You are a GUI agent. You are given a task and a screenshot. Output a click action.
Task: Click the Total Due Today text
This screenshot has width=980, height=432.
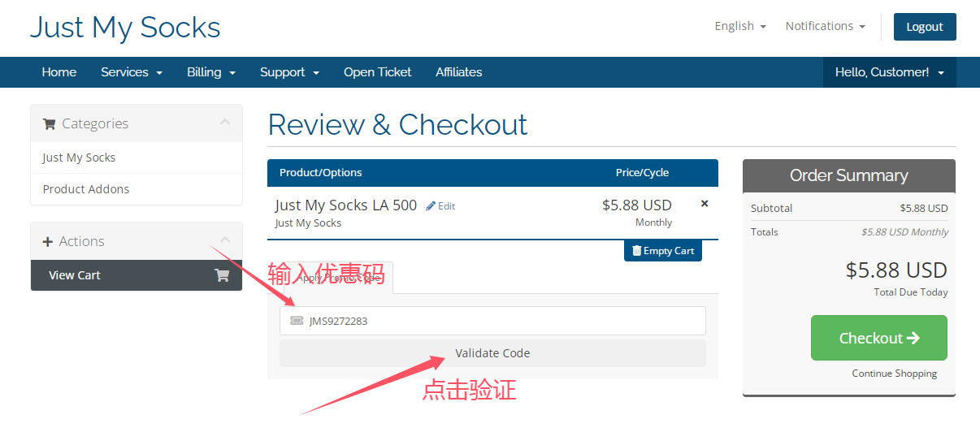(x=911, y=292)
